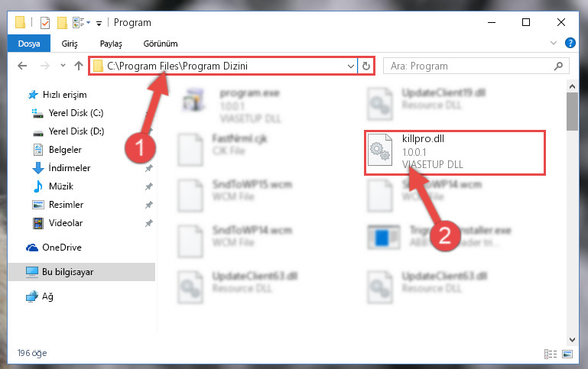The image size is (588, 369).
Task: Open Yerel Disk (C:) in the sidebar
Action: [x=76, y=113]
